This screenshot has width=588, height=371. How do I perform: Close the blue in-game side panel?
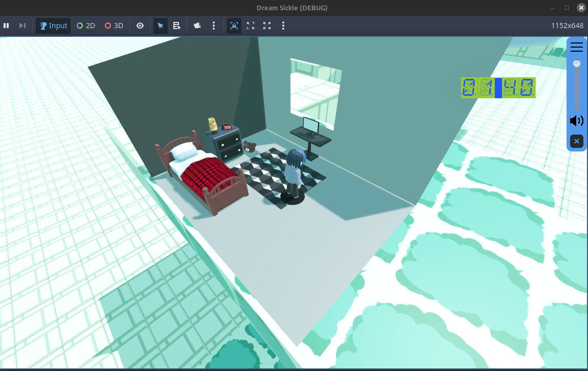pyautogui.click(x=577, y=141)
